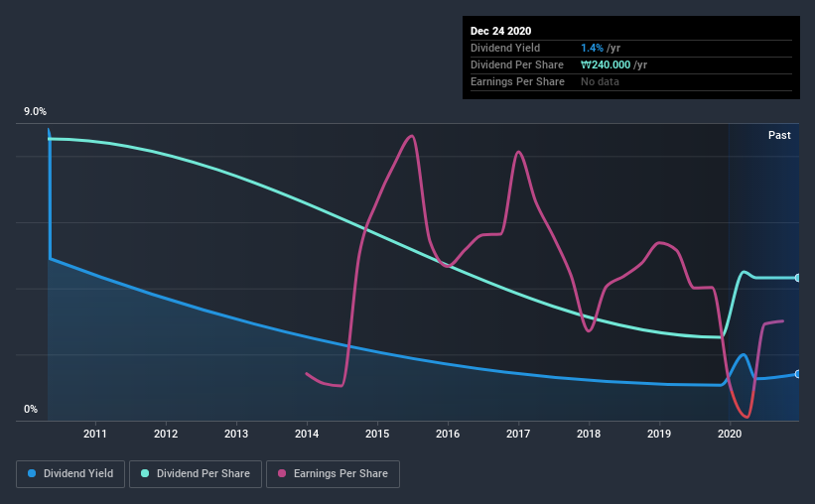The height and width of the screenshot is (504, 815).
Task: Toggle the Dividend Yield legend button
Action: (x=70, y=474)
